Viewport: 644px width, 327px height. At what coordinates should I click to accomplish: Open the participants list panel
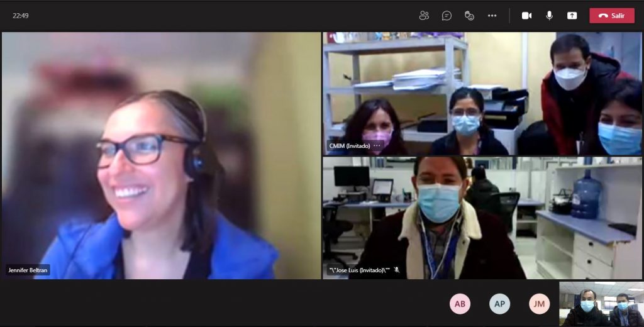coord(424,16)
